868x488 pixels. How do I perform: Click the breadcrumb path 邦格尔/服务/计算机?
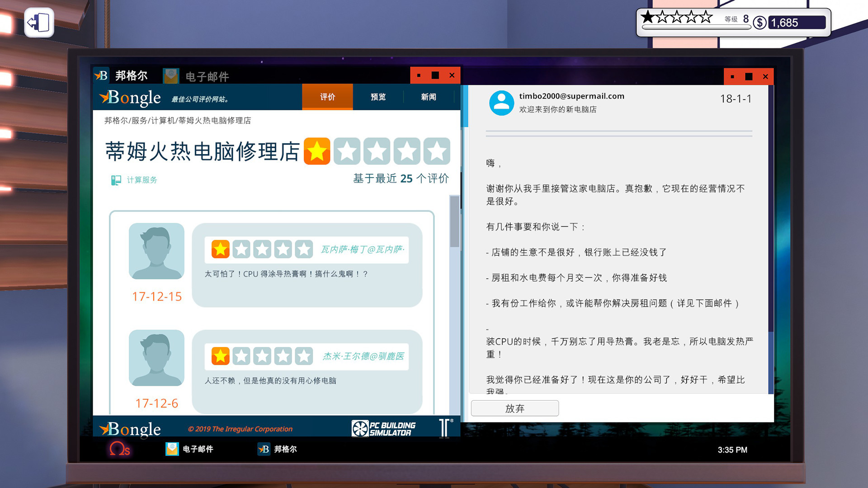[x=178, y=121]
